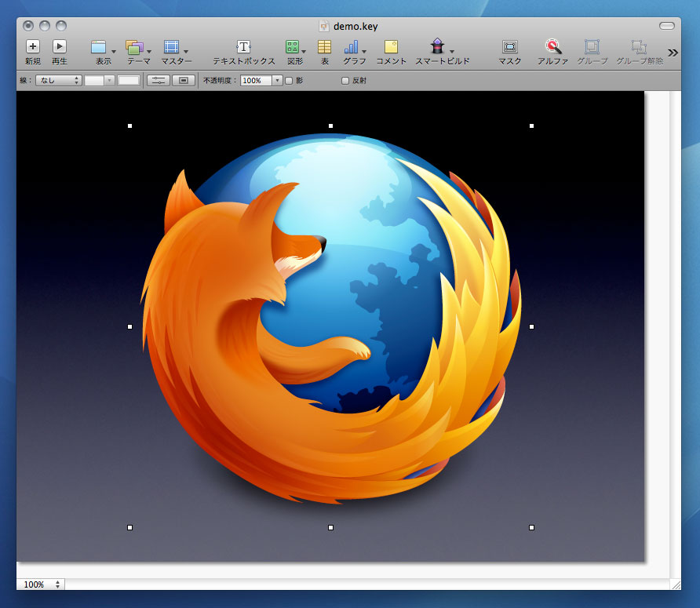
Task: Show hidden toolbar items with the » button
Action: (x=673, y=53)
